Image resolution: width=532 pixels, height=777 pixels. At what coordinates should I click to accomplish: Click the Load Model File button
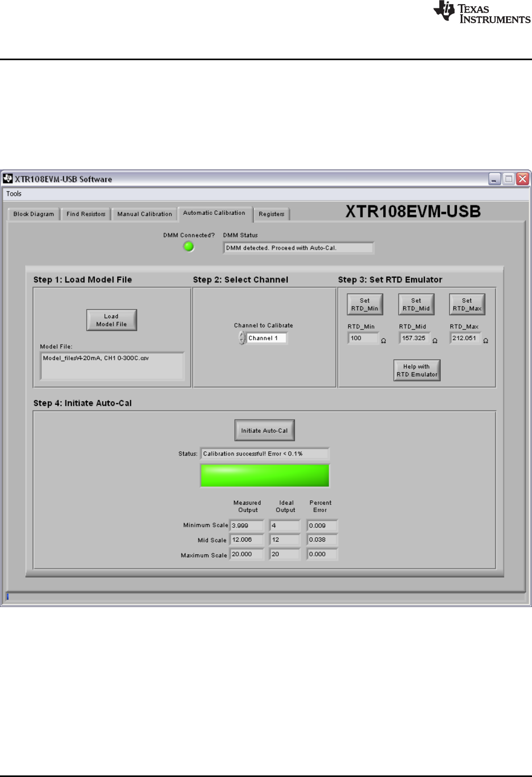click(111, 320)
